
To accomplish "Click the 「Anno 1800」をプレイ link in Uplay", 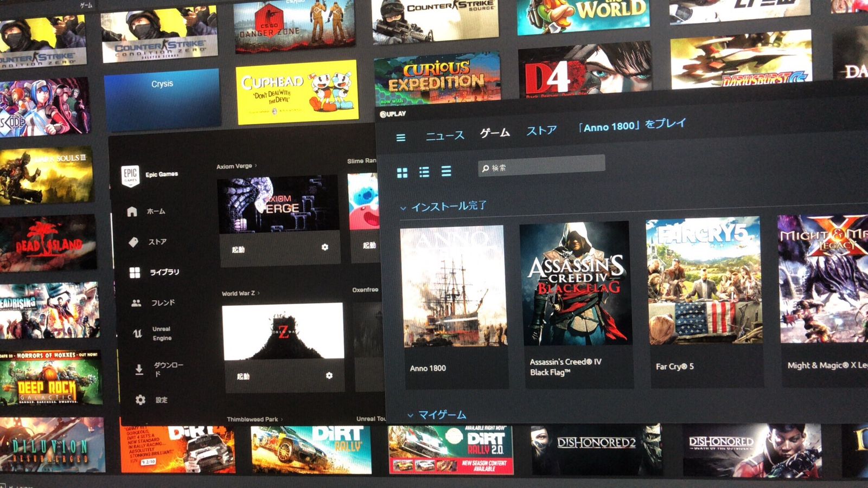I will 632,126.
